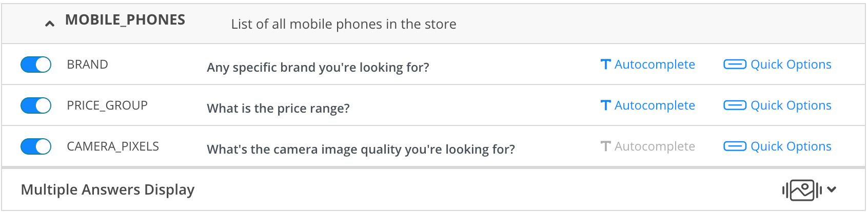868x212 pixels.
Task: Select Autocomplete link for BRAND question
Action: [x=655, y=65]
